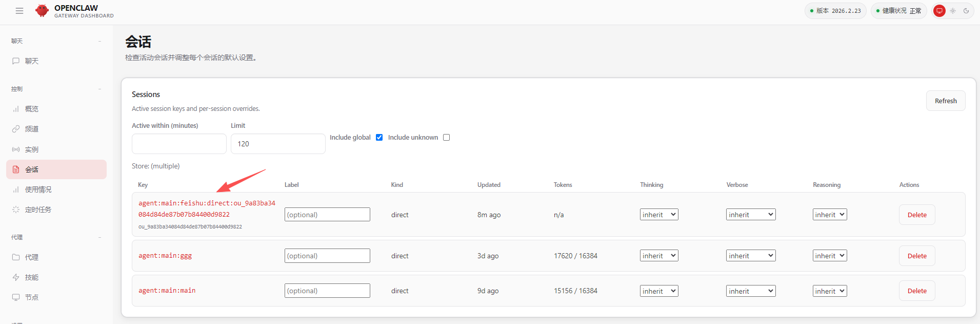The image size is (980, 324).
Task: Focus the Active within minutes field
Action: (179, 144)
